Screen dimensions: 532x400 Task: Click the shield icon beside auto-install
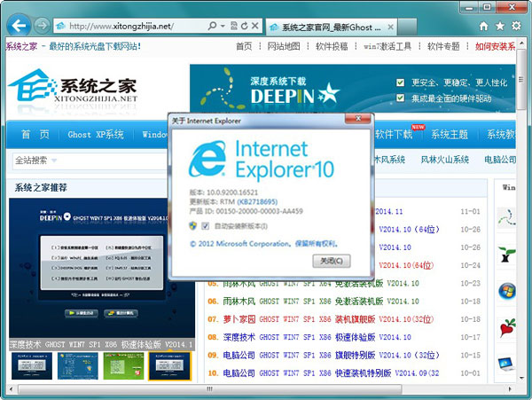(192, 225)
